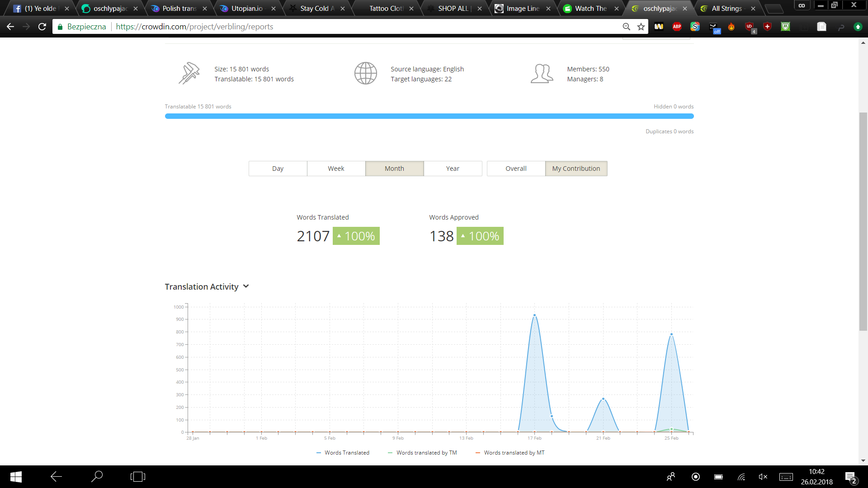The height and width of the screenshot is (488, 868).
Task: Show the Overall statistics
Action: (x=516, y=169)
